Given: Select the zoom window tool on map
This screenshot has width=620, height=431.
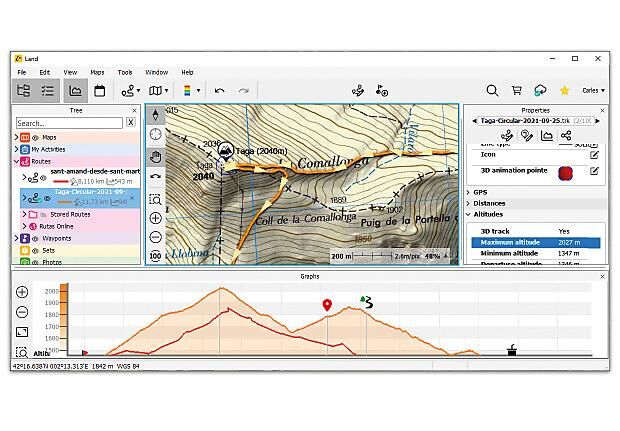Looking at the screenshot, I should click(x=155, y=199).
